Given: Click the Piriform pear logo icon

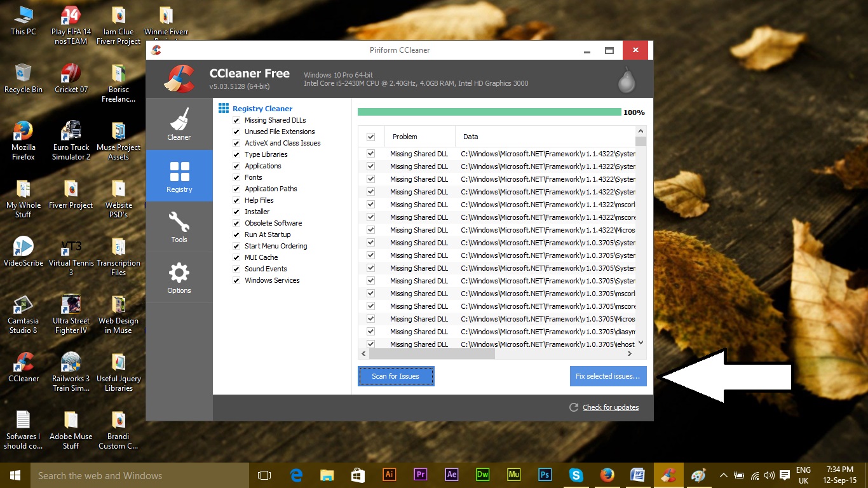Looking at the screenshot, I should pyautogui.click(x=627, y=79).
